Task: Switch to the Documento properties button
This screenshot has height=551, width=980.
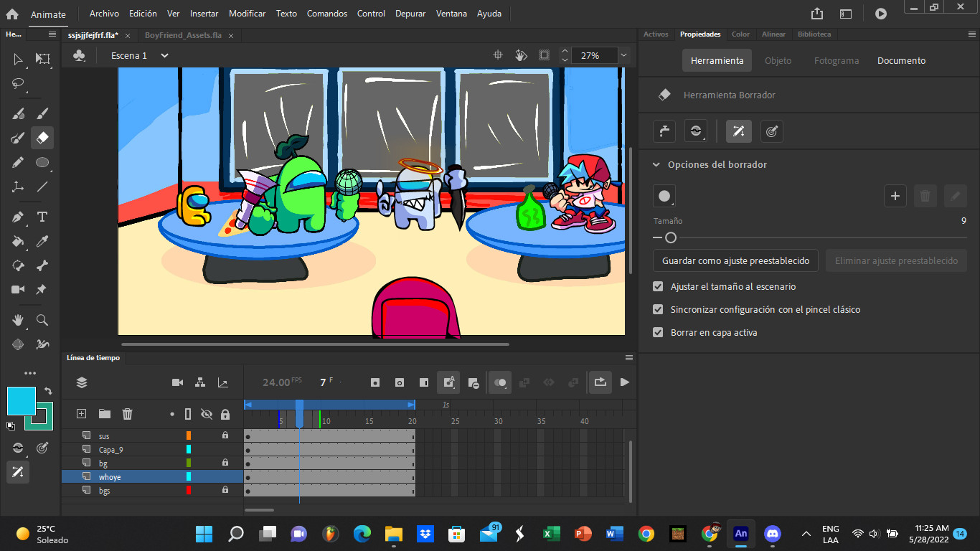Action: tap(901, 60)
